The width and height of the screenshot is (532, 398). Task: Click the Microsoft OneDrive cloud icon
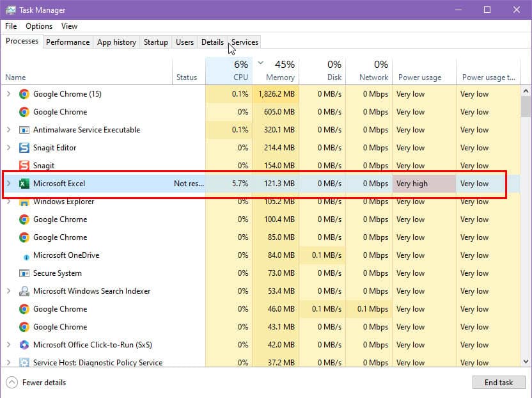click(x=26, y=257)
